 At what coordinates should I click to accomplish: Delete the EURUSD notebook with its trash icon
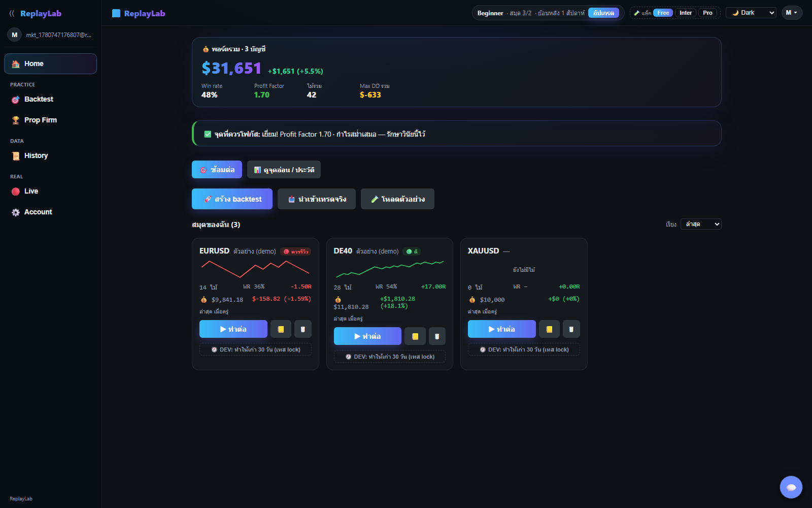pyautogui.click(x=303, y=329)
